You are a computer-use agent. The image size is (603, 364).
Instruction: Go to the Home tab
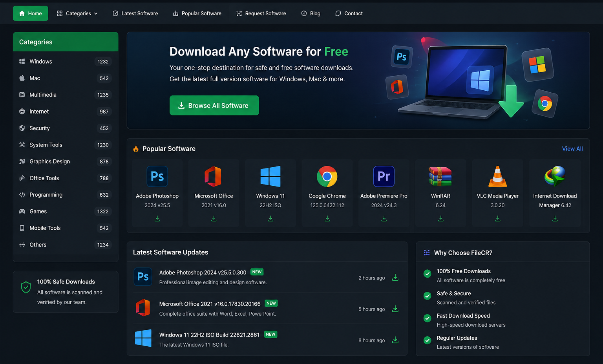click(x=31, y=13)
